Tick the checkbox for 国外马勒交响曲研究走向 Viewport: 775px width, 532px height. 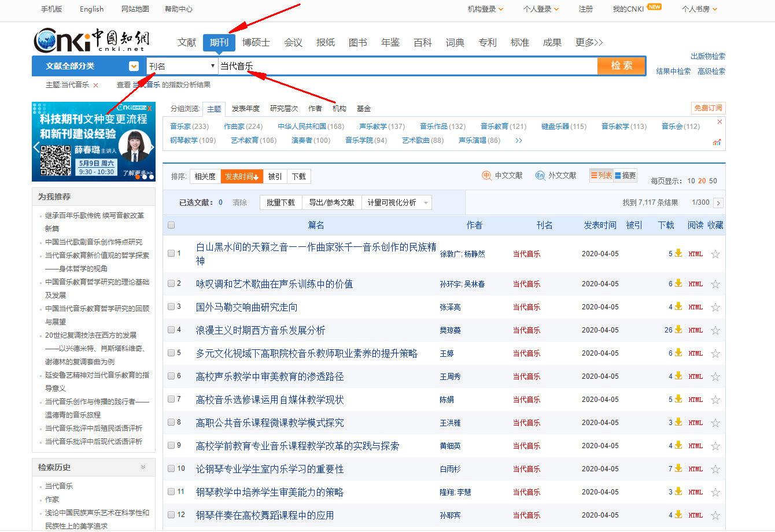click(171, 306)
